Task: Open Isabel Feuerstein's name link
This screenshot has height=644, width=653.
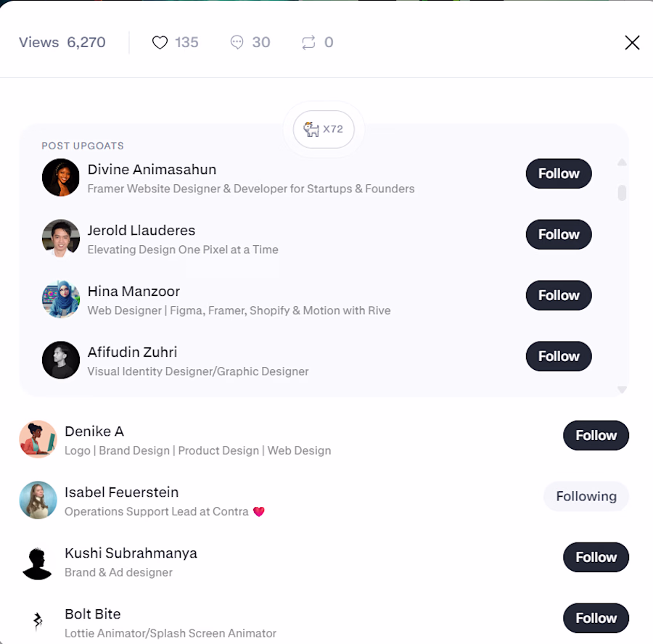Action: (x=122, y=492)
